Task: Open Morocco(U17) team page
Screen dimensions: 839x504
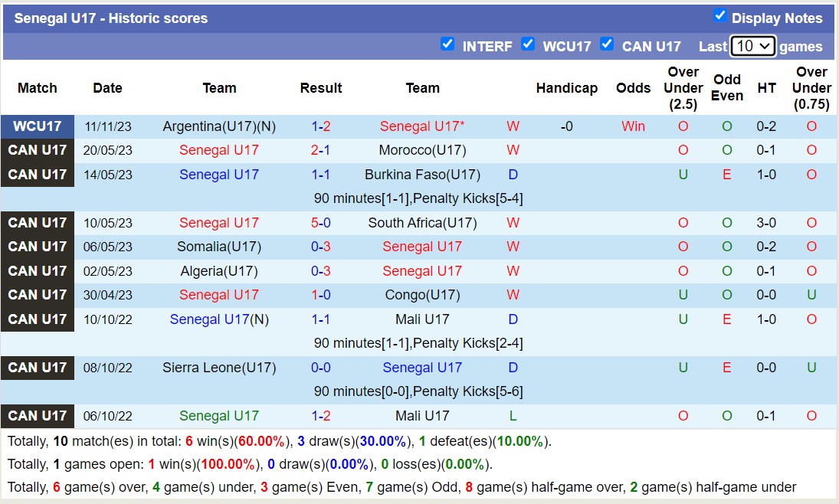Action: (x=422, y=150)
